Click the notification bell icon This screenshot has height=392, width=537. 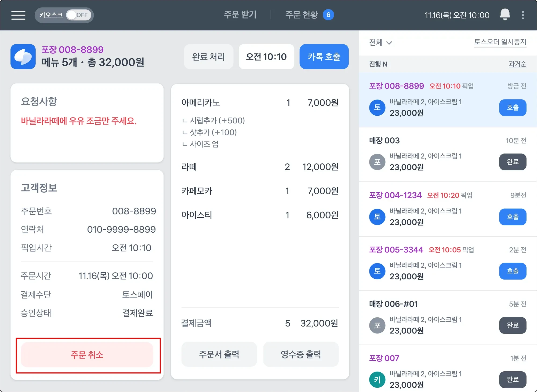tap(505, 15)
